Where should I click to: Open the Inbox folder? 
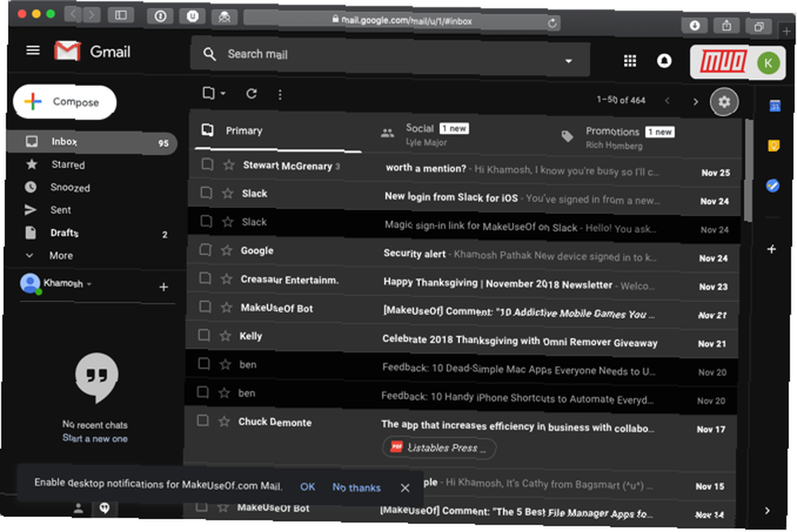[92, 143]
